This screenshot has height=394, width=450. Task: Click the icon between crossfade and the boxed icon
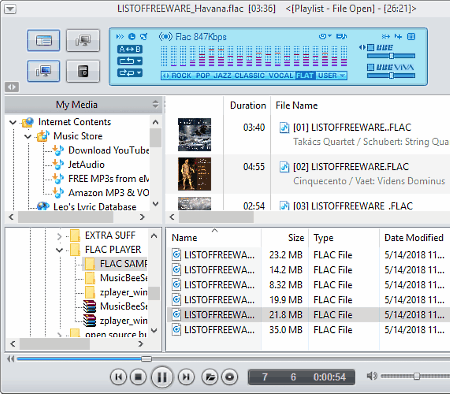(x=398, y=36)
